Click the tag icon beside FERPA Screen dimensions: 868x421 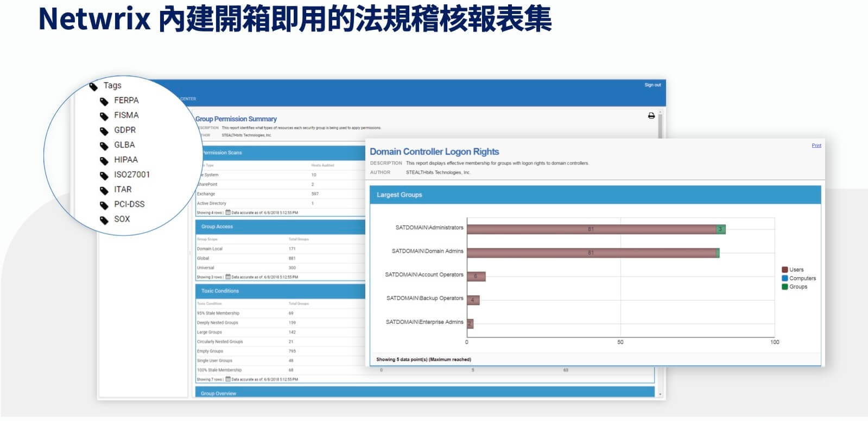tap(104, 102)
